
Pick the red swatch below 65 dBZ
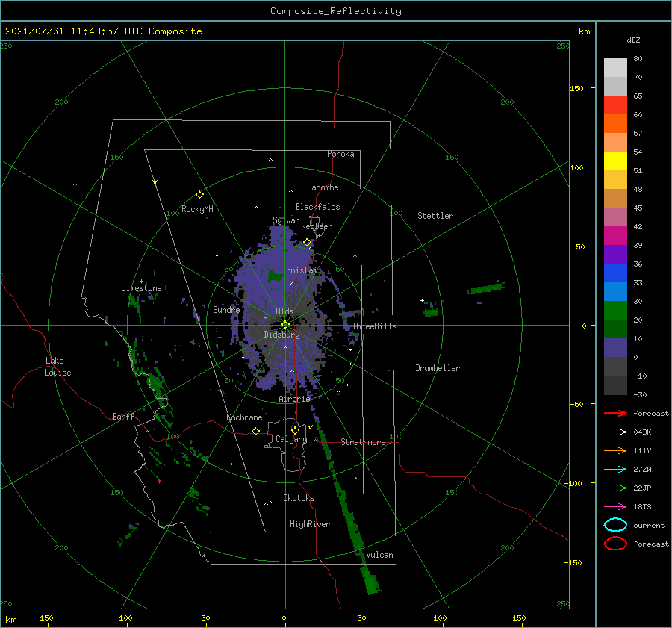615,105
